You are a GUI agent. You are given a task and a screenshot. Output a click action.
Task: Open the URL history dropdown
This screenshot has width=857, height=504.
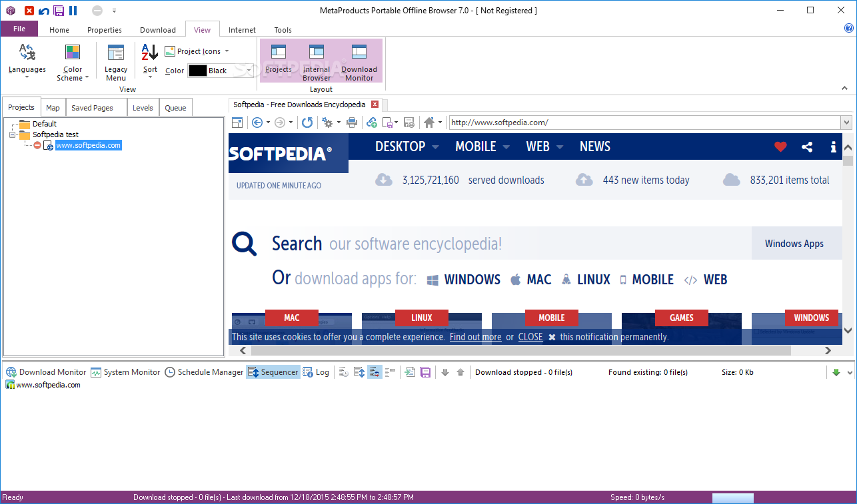846,123
